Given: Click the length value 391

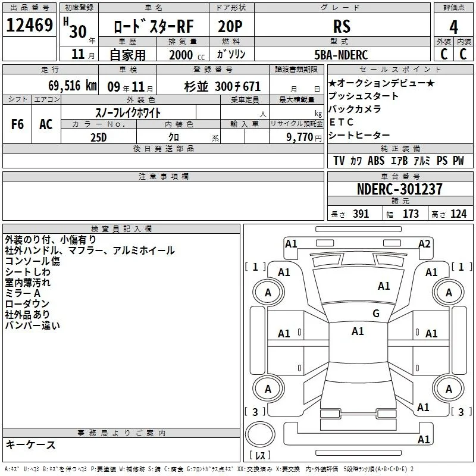Looking at the screenshot, I should pyautogui.click(x=361, y=214).
